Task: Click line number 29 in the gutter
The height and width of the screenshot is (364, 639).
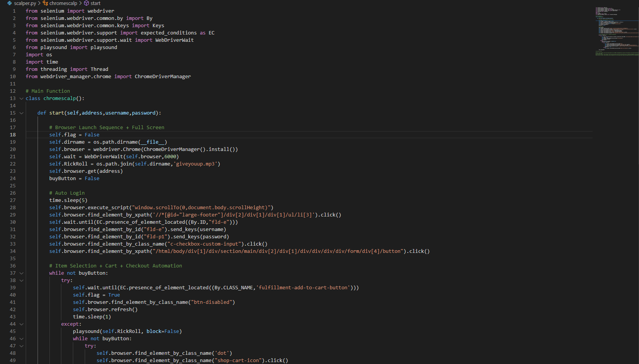Action: point(13,215)
